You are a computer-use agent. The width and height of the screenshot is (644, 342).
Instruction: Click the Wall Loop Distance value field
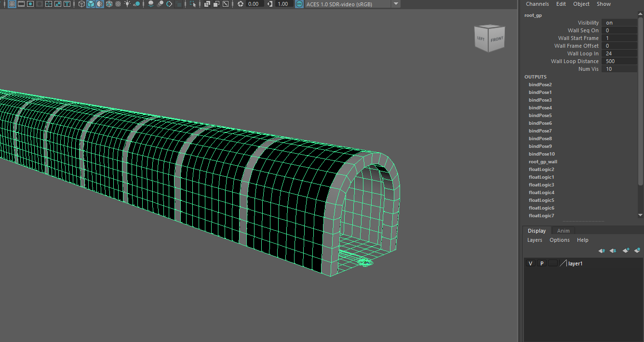click(619, 61)
